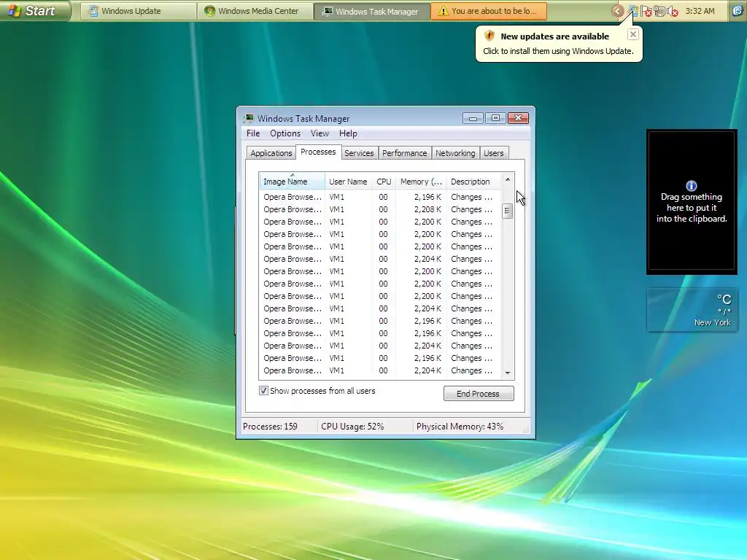Image resolution: width=747 pixels, height=560 pixels.
Task: Select the last visible Opera Browser row
Action: [379, 370]
